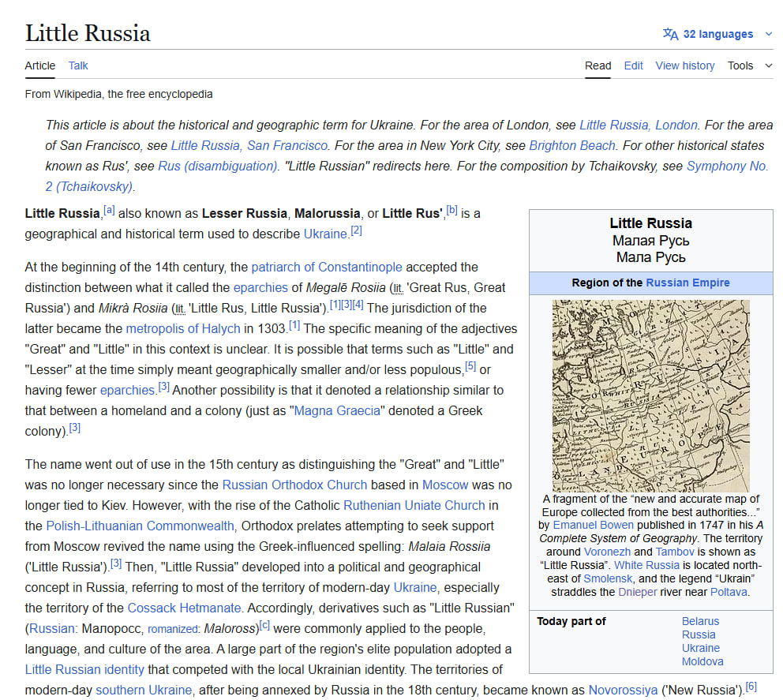
Task: Click the lit. abbreviation before 'Great Rus
Action: click(398, 289)
